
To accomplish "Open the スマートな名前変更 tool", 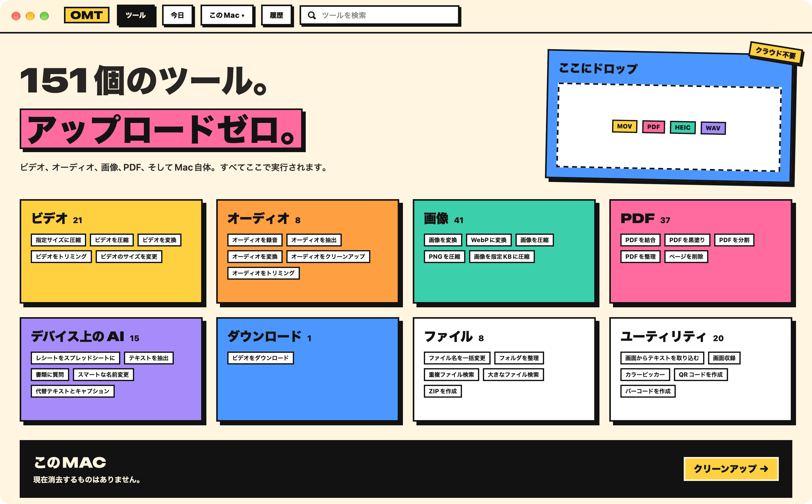I will tap(103, 375).
